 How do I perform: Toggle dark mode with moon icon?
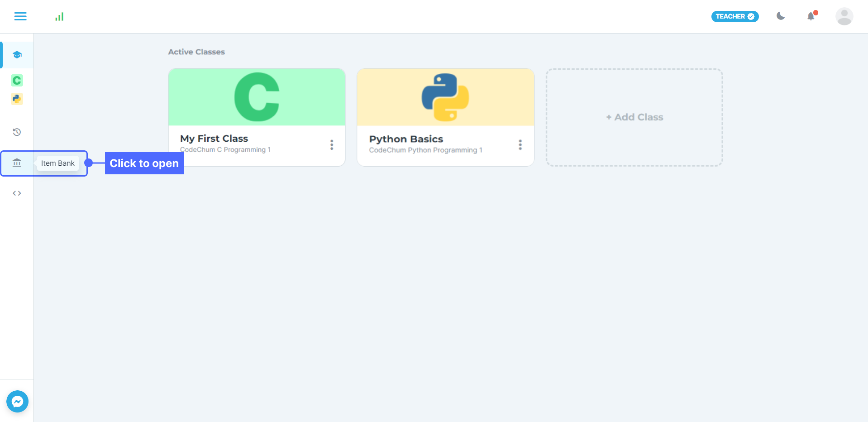781,16
